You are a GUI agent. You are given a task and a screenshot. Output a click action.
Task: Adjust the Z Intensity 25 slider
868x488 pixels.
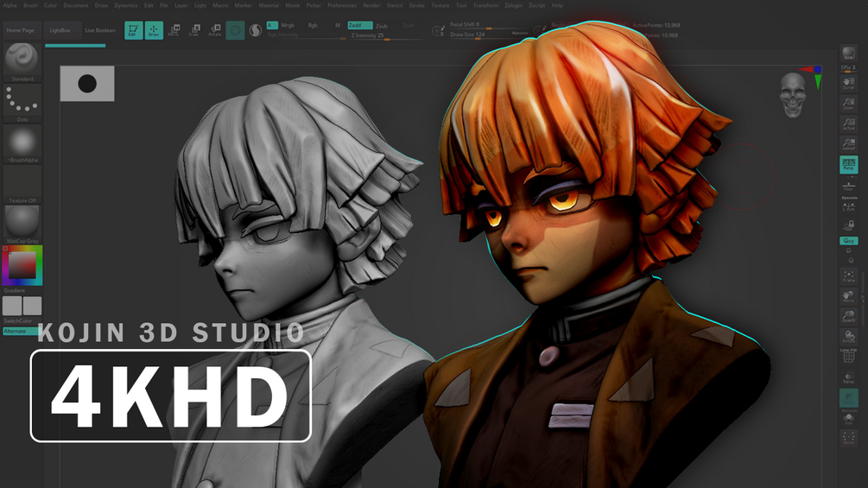(388, 35)
